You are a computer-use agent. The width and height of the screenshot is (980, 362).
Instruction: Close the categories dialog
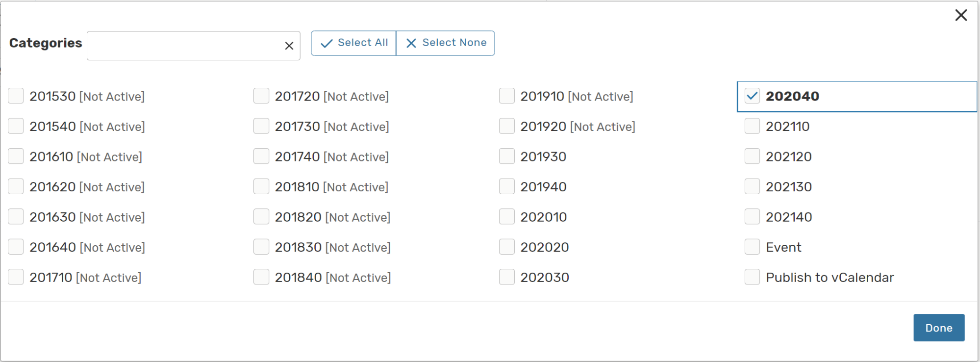tap(961, 15)
